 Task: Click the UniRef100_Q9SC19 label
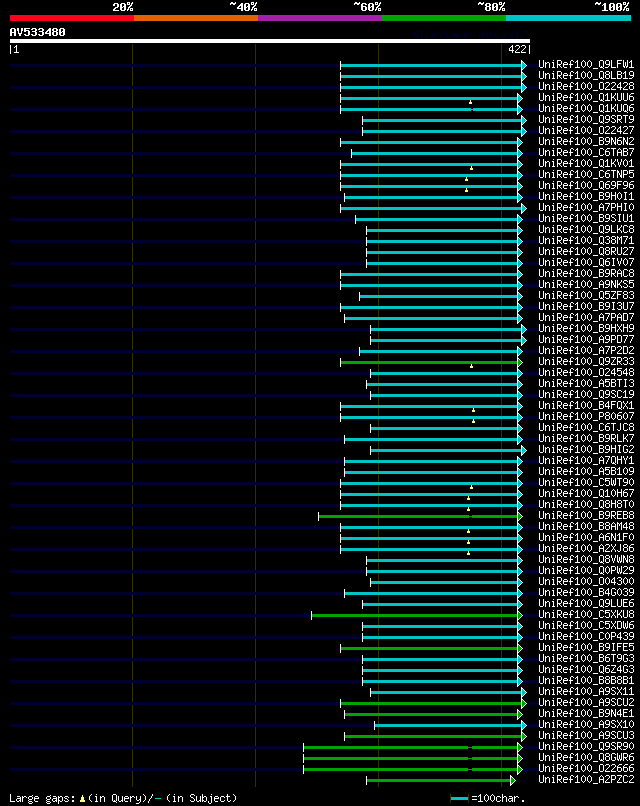[x=586, y=395]
